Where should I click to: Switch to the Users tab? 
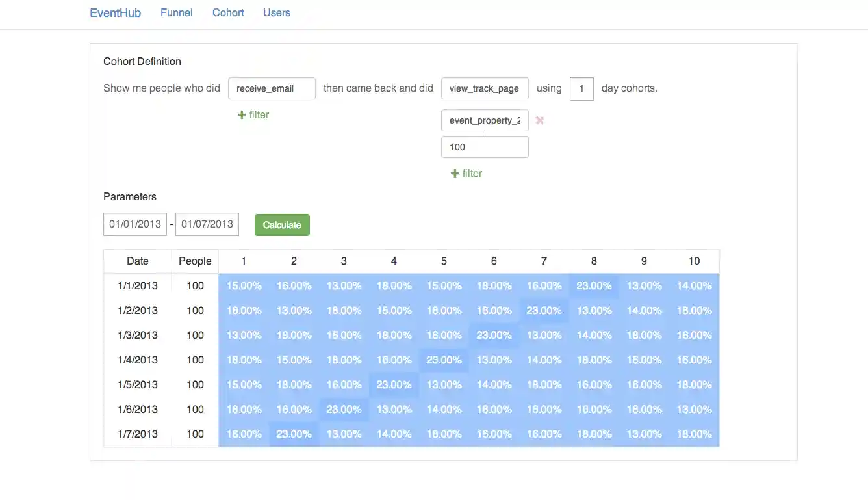pos(276,12)
